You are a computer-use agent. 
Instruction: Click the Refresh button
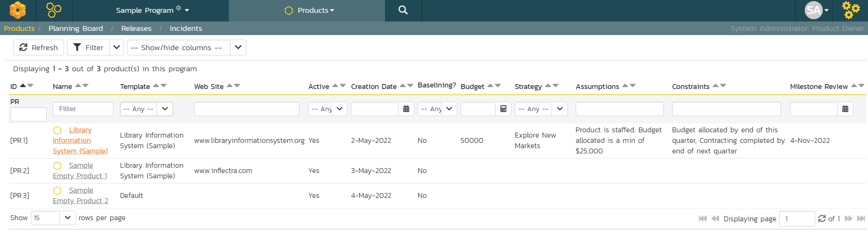pyautogui.click(x=38, y=47)
